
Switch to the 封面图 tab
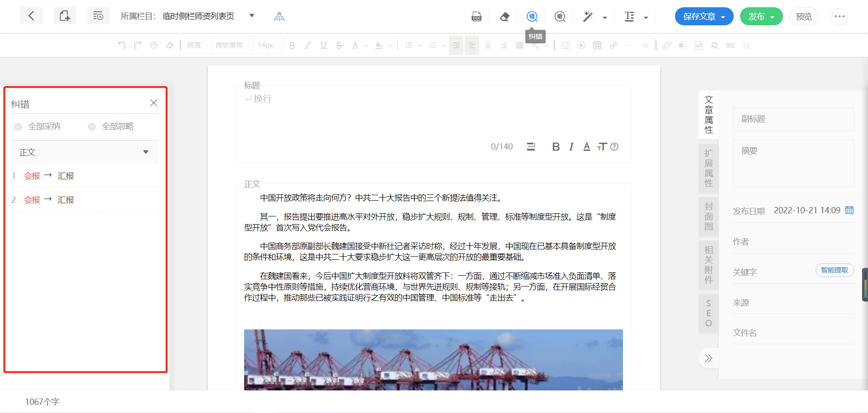[x=708, y=216]
